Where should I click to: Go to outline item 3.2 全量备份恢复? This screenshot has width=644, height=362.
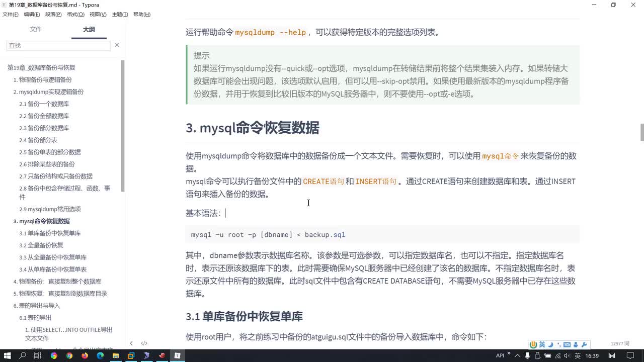pos(41,245)
